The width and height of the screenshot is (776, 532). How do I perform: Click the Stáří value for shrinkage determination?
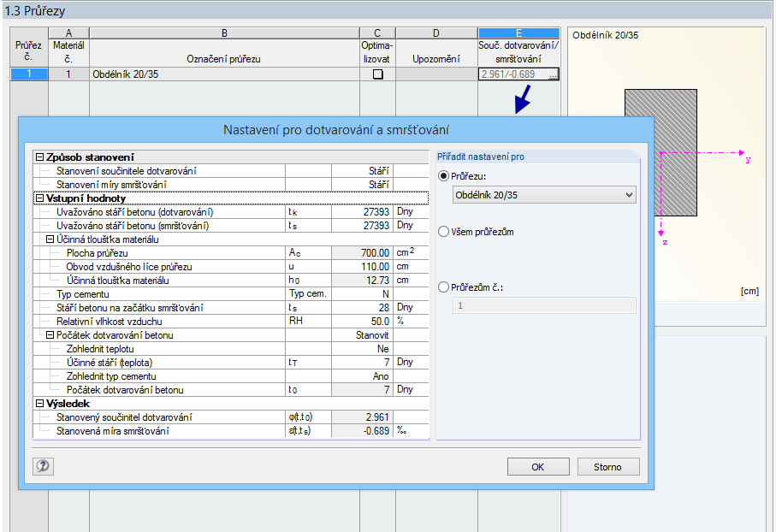click(x=362, y=185)
